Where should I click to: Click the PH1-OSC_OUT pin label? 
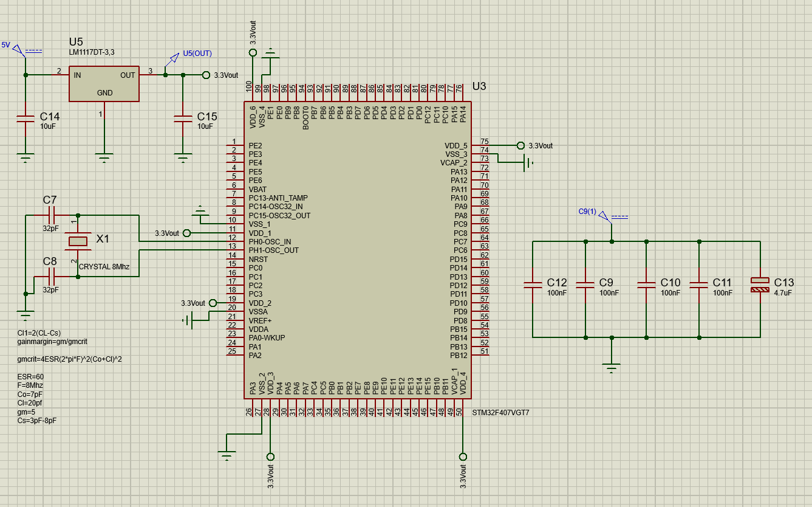point(274,250)
